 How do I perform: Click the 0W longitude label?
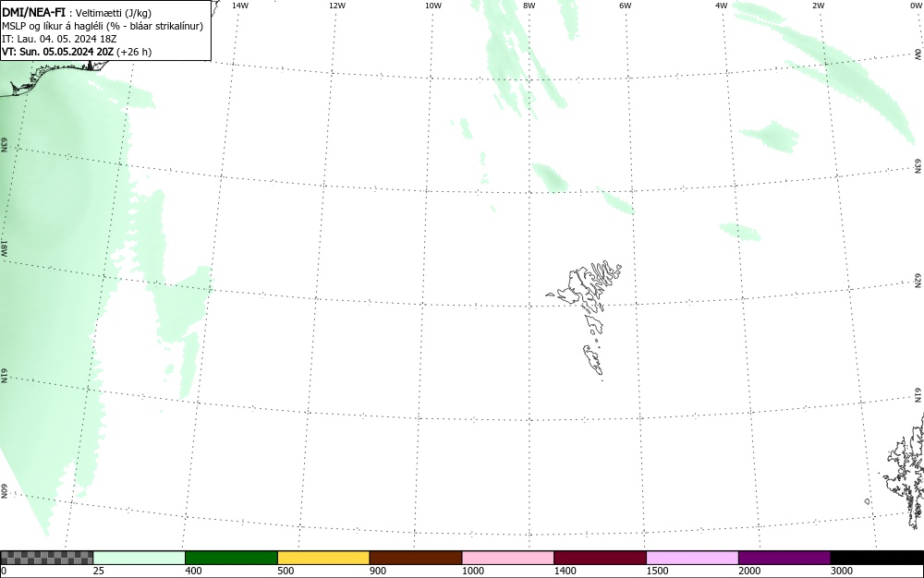click(x=915, y=6)
